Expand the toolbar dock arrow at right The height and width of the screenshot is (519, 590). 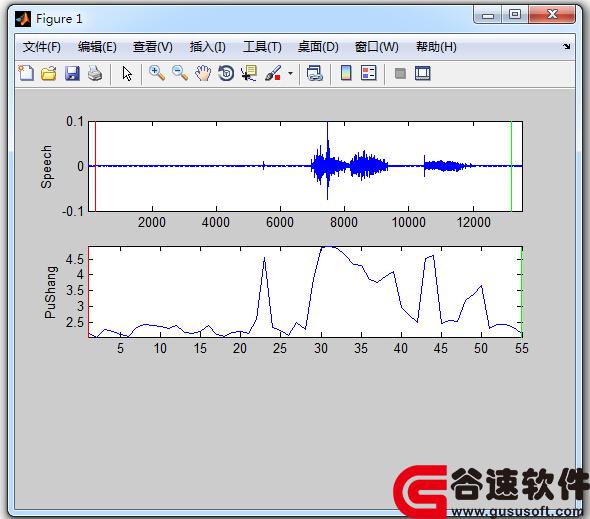point(567,47)
